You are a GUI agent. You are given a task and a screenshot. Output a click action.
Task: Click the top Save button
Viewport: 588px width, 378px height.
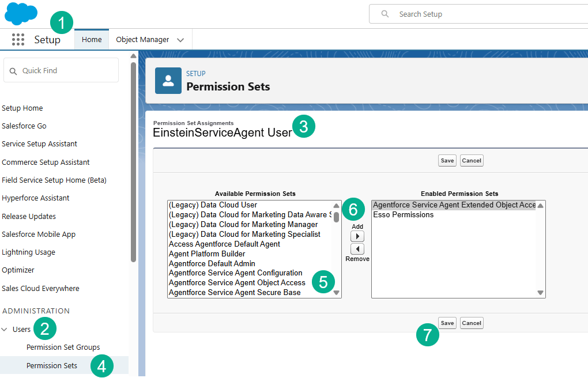point(447,161)
